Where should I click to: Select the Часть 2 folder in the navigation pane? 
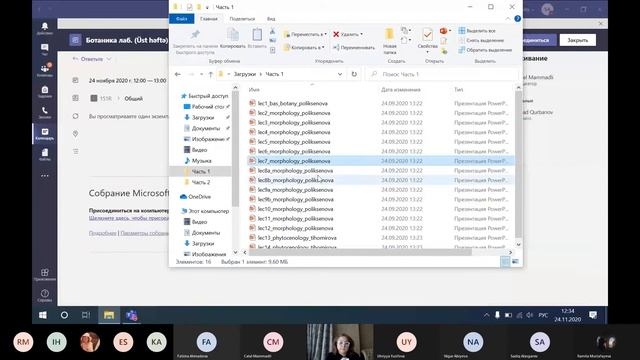pyautogui.click(x=201, y=182)
